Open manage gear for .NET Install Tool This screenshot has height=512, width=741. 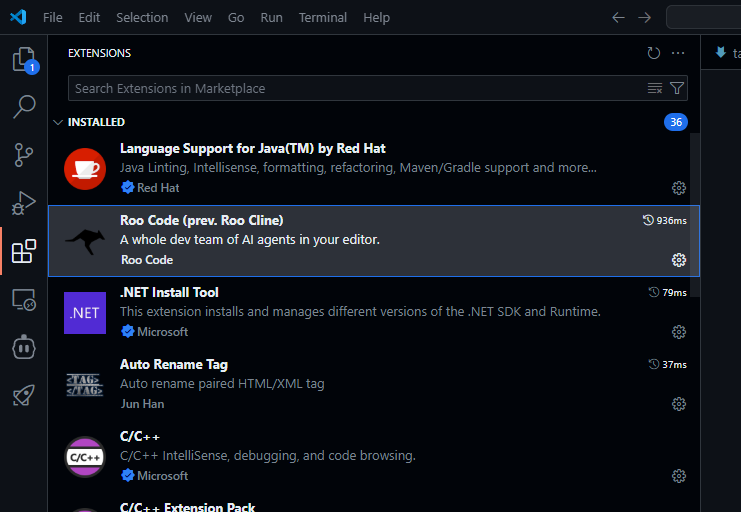pos(679,332)
